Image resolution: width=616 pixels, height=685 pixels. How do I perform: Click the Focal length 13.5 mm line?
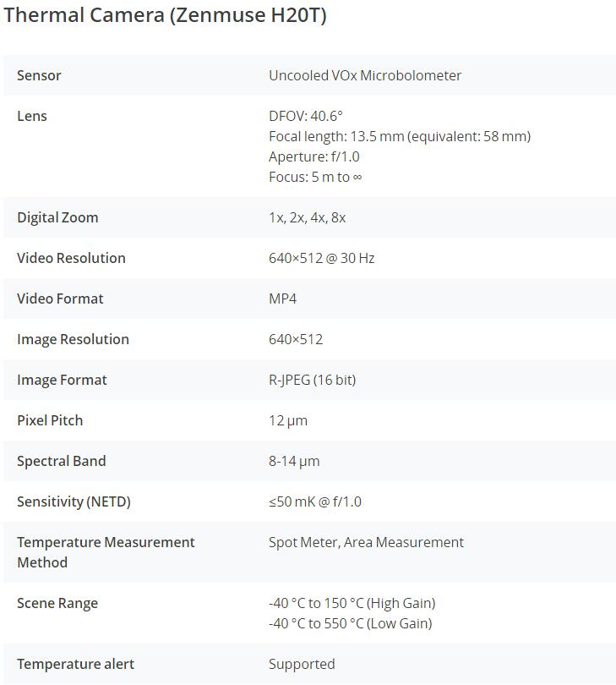pos(400,137)
